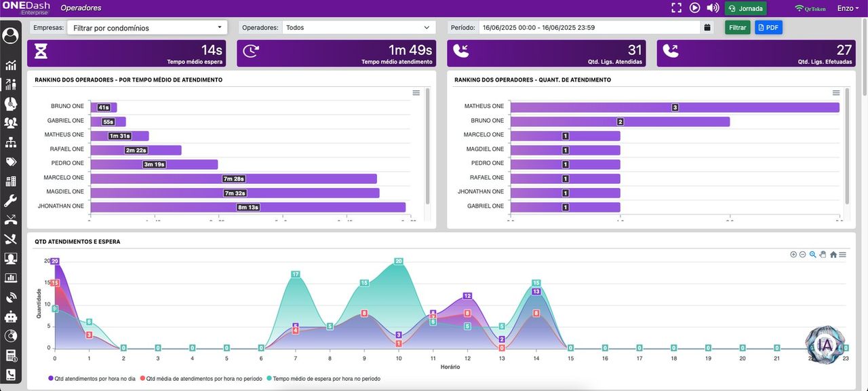Open the operators performance sidebar icon
The height and width of the screenshot is (391, 868).
pos(10,85)
